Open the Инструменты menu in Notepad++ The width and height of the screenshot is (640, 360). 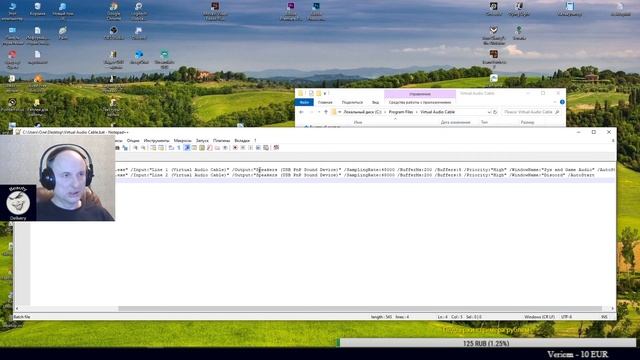[156, 140]
